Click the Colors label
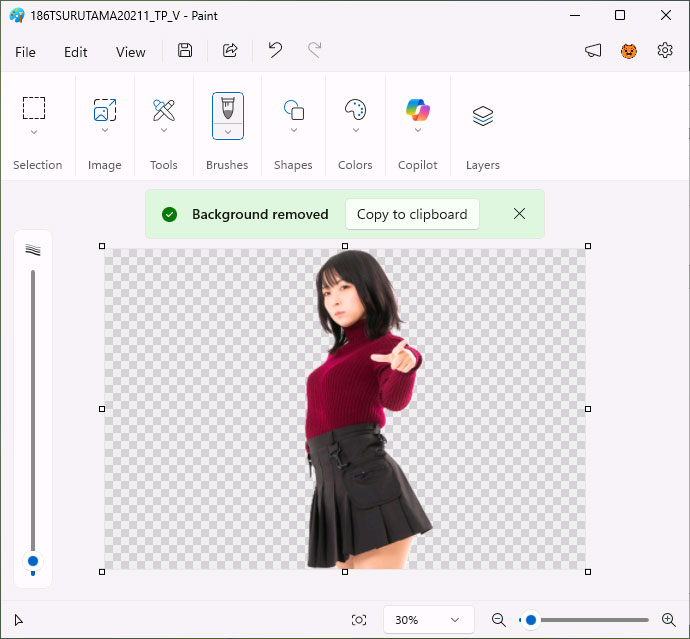The image size is (690, 639). tap(355, 165)
